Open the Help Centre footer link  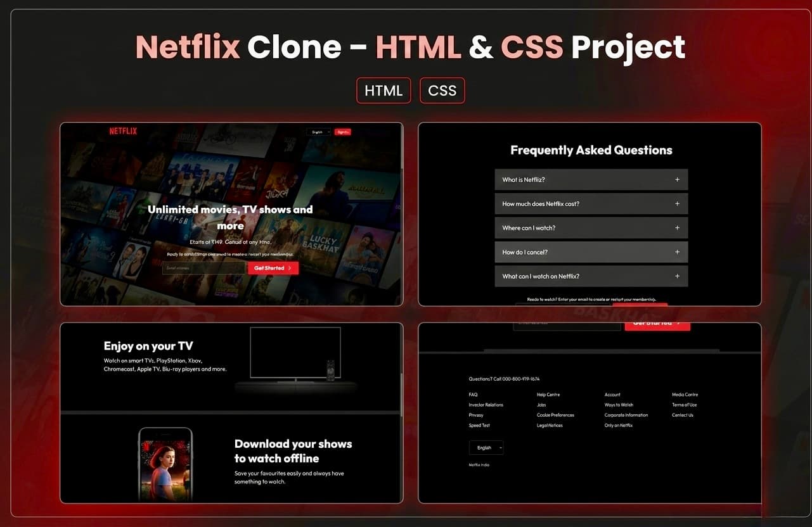click(548, 395)
